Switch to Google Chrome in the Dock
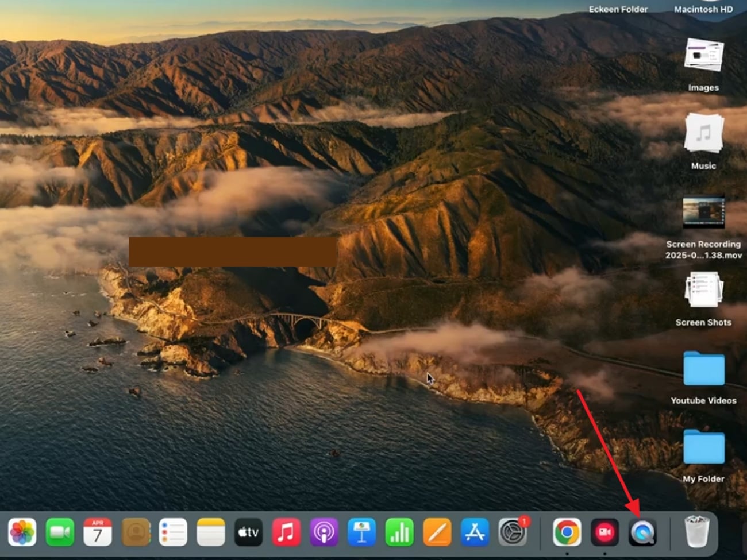The image size is (747, 560). [567, 532]
